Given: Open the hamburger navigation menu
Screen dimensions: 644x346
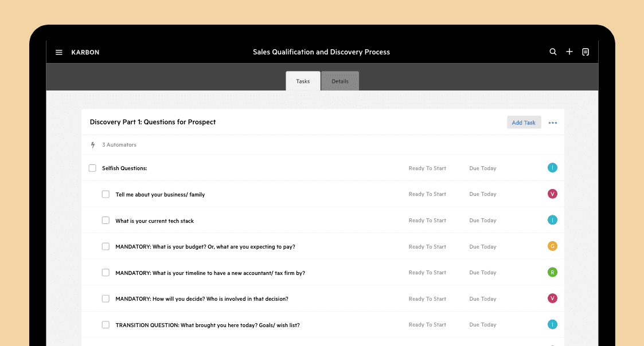Looking at the screenshot, I should click(x=58, y=52).
